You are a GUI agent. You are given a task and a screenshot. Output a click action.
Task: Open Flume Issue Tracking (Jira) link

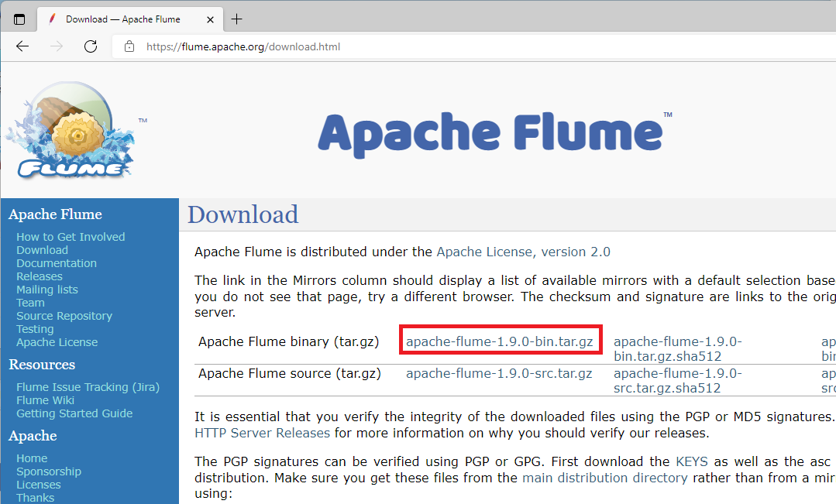pos(88,387)
